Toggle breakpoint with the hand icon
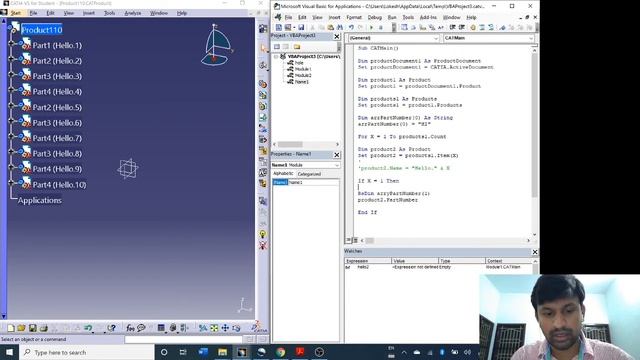The image size is (640, 360). (473, 27)
